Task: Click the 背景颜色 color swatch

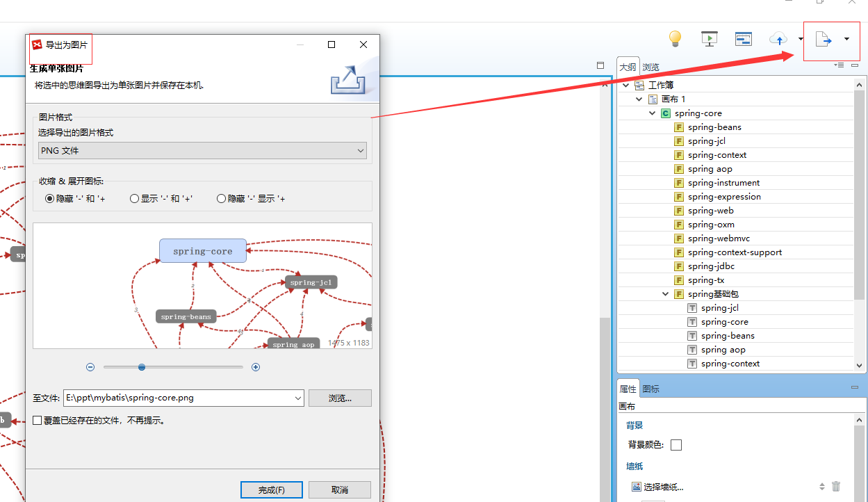Action: [x=675, y=445]
